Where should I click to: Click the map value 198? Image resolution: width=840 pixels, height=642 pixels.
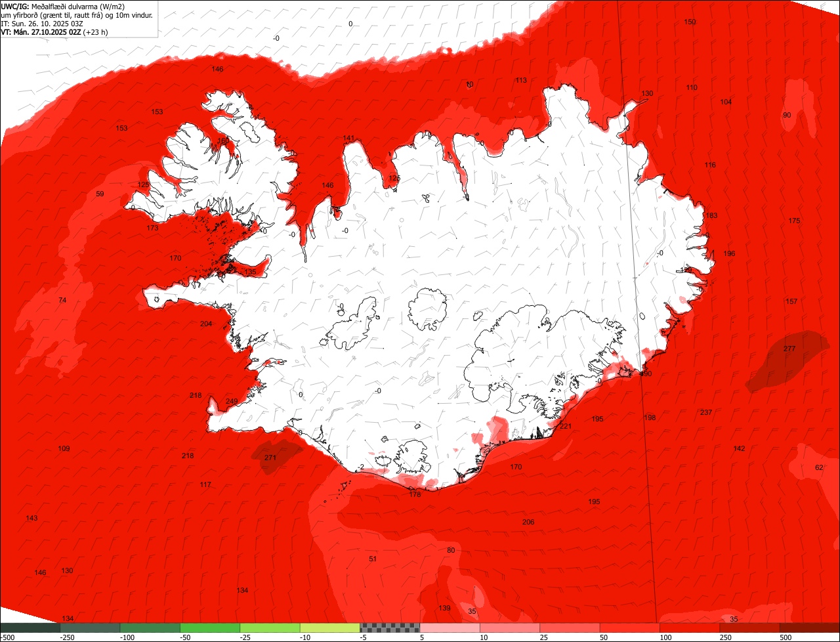tap(650, 417)
